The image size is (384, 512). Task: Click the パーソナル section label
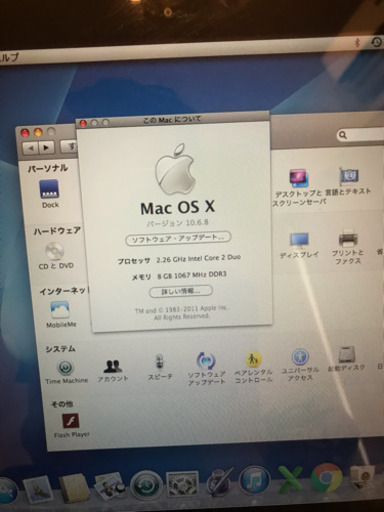pos(48,168)
